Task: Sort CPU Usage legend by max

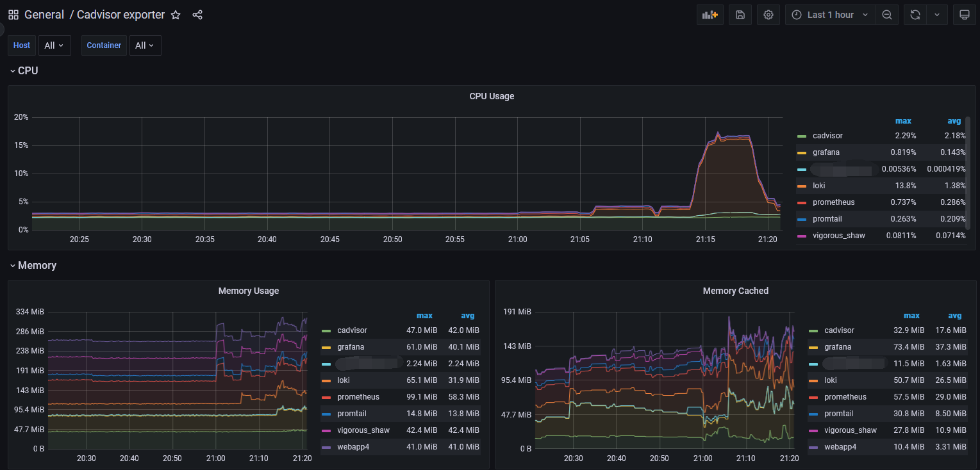Action: [903, 121]
